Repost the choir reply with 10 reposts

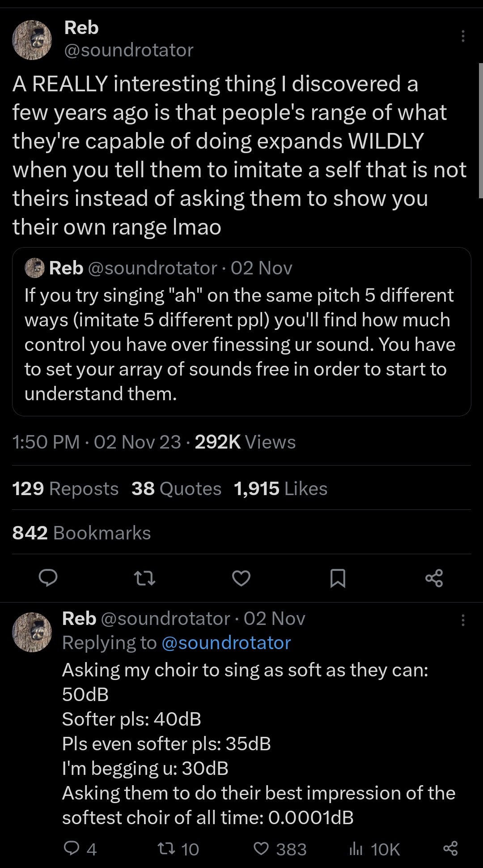(x=168, y=849)
